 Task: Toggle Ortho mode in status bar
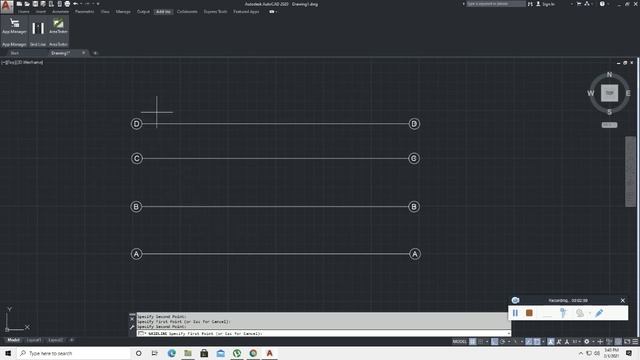pos(495,342)
